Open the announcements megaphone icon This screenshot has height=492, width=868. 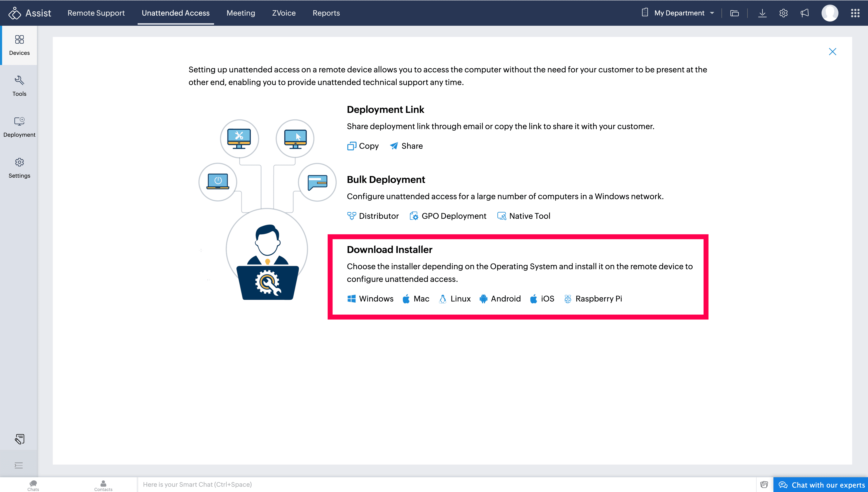tap(805, 13)
